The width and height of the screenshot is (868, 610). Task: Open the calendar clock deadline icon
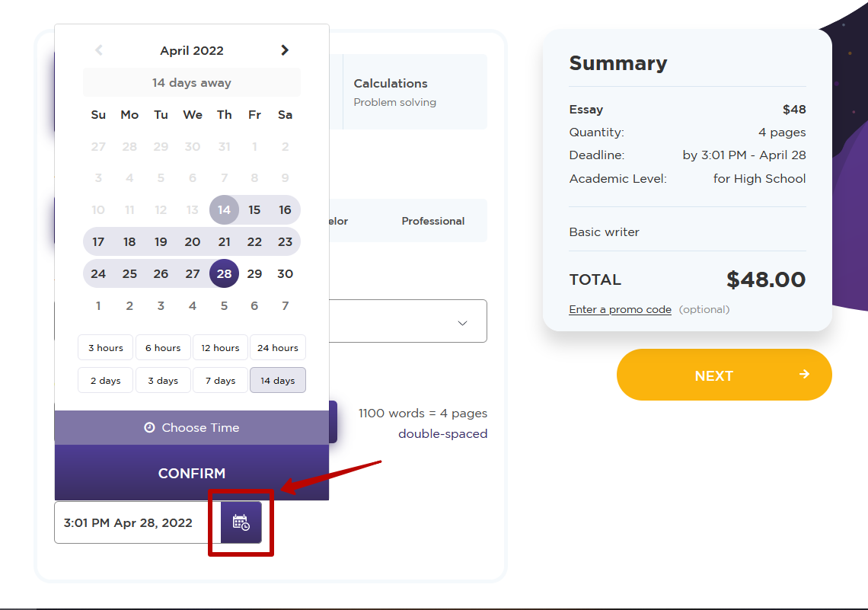pyautogui.click(x=241, y=522)
